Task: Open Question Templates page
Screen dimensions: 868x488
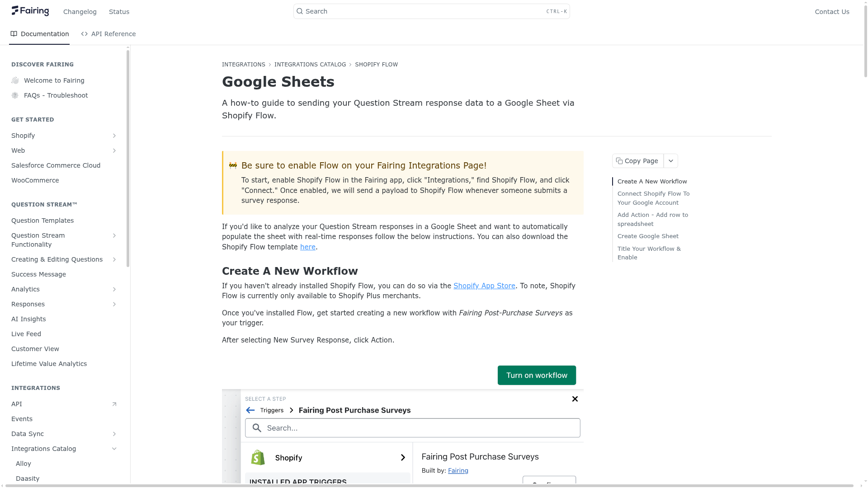Action: coord(42,221)
